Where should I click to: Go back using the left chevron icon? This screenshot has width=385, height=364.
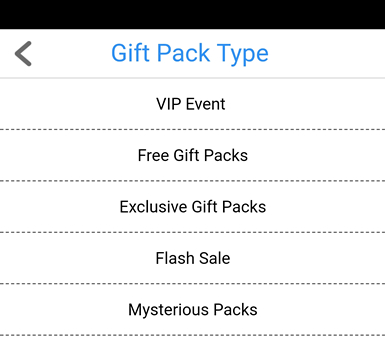tap(23, 54)
